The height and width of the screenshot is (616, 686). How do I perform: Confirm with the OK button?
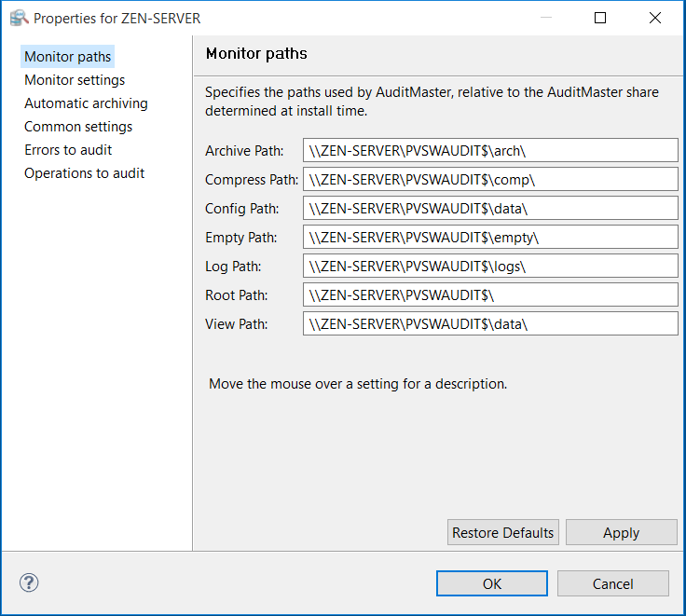492,583
